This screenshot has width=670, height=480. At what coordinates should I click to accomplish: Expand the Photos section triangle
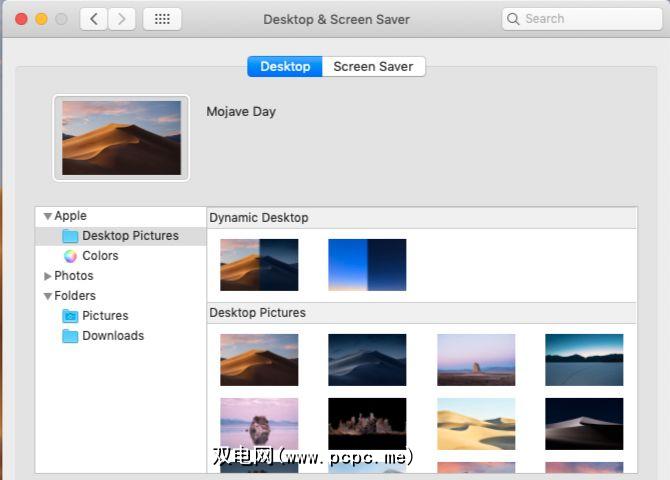pos(47,276)
